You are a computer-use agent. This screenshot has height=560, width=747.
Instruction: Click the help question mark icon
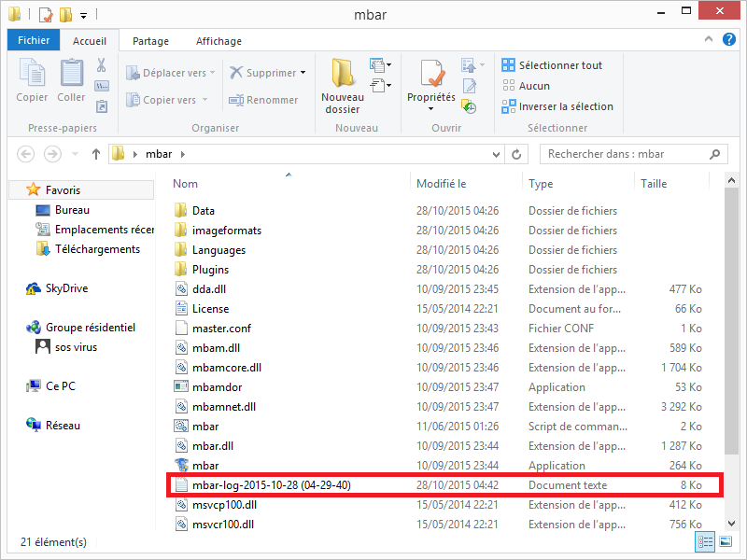coord(730,40)
